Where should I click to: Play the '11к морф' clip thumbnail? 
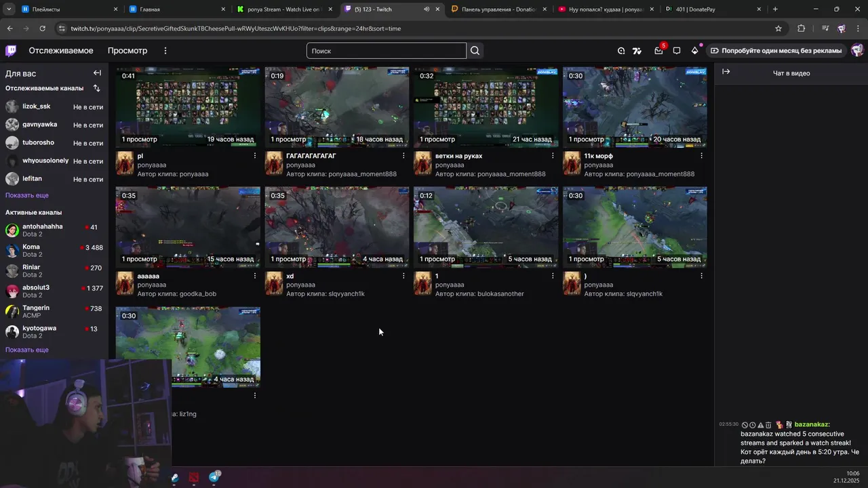tap(635, 107)
